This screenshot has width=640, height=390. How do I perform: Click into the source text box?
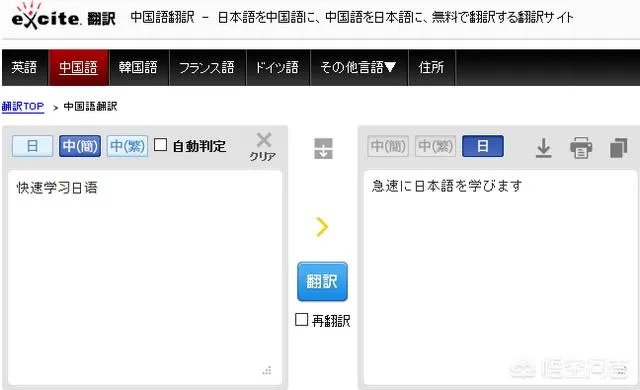coord(145,277)
